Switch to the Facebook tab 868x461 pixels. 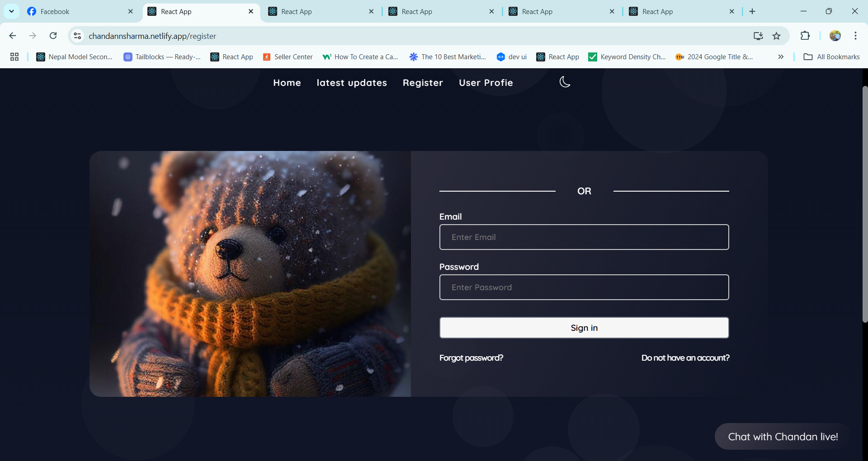[x=77, y=11]
